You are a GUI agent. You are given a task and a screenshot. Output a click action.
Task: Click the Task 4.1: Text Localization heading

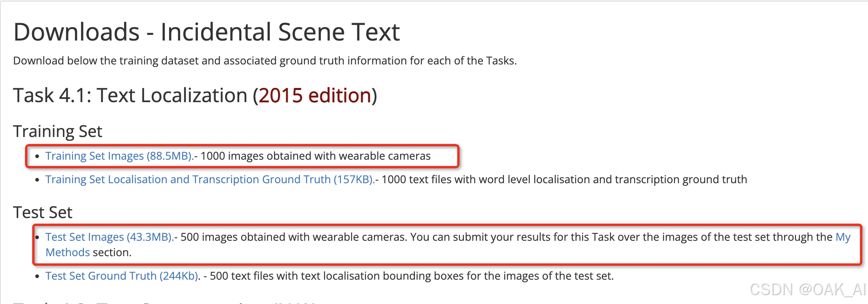point(130,95)
